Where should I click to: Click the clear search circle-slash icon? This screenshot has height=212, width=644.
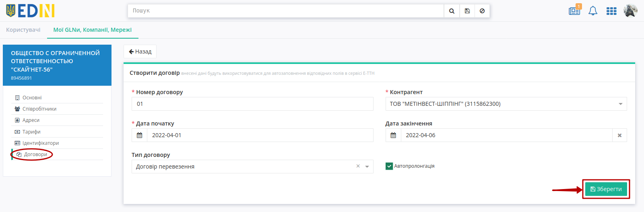482,11
